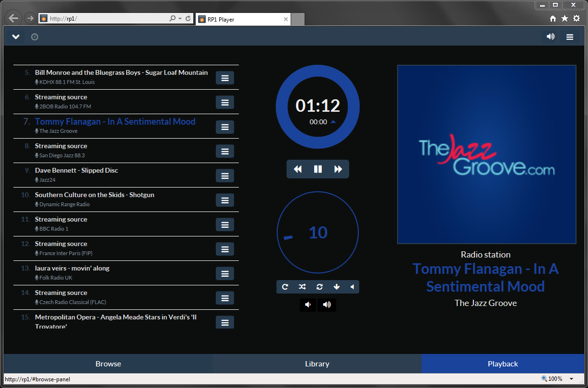Select the Tommy Flanagan title in the queue
The image size is (588, 388).
click(115, 121)
